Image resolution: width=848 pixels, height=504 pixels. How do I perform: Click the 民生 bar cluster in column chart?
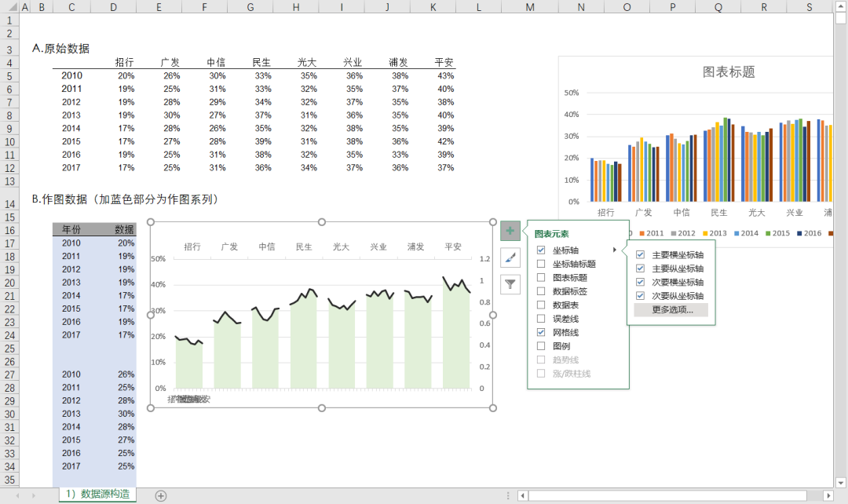click(718, 161)
